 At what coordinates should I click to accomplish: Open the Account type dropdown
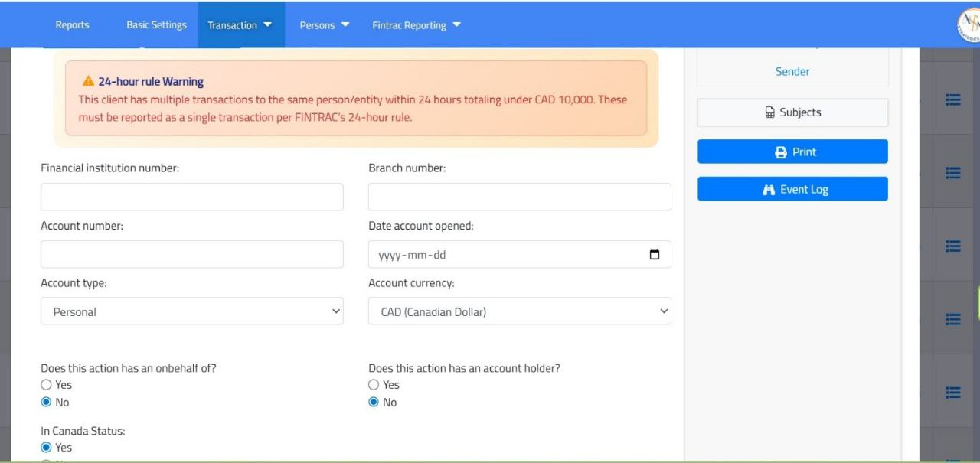tap(191, 311)
